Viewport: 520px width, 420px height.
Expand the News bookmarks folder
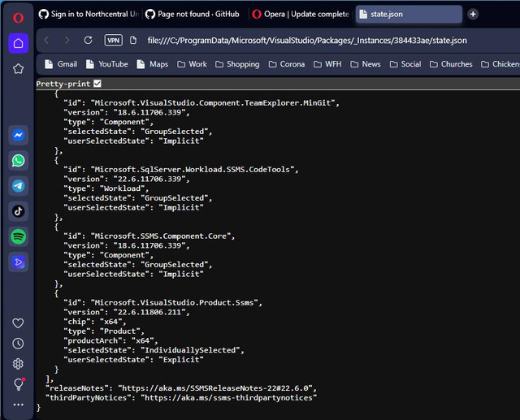point(366,64)
